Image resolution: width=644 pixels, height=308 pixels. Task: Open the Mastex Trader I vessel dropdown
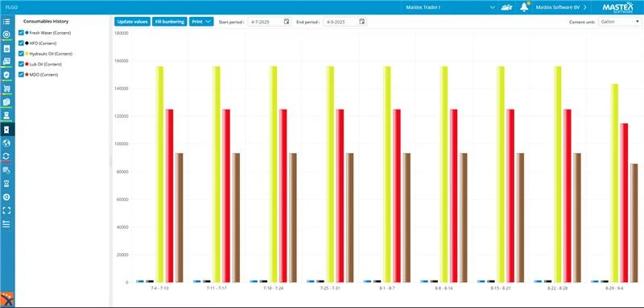[x=449, y=7]
